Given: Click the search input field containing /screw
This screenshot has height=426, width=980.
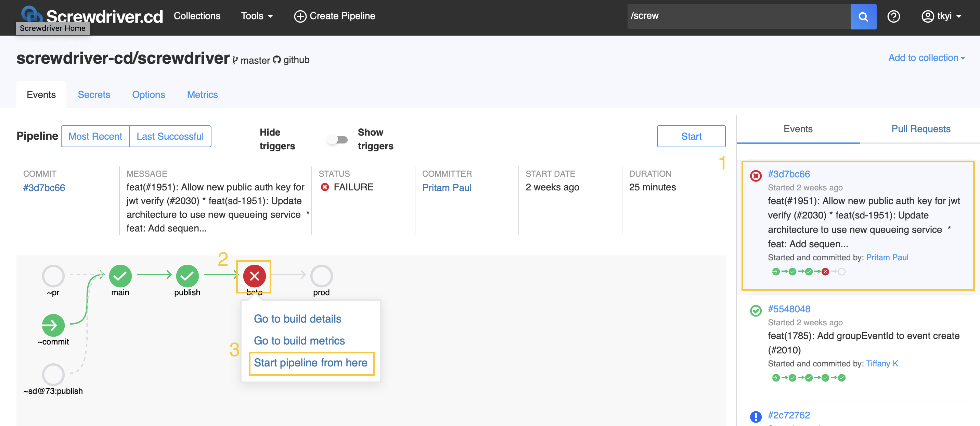Looking at the screenshot, I should (738, 16).
